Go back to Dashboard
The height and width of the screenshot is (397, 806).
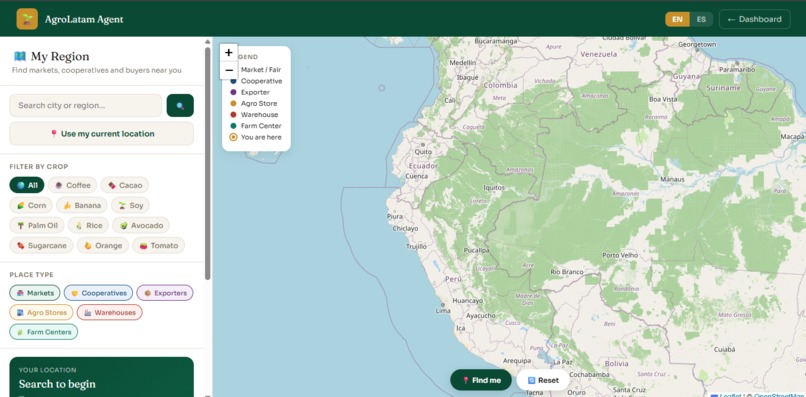755,20
